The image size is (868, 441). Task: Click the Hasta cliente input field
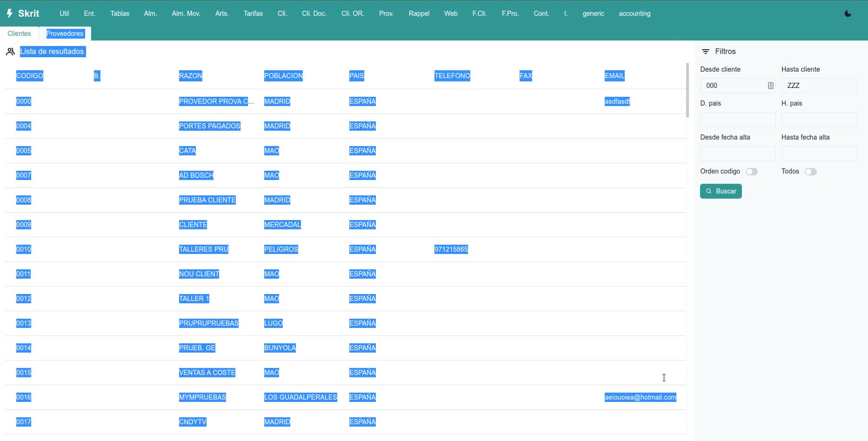(819, 86)
